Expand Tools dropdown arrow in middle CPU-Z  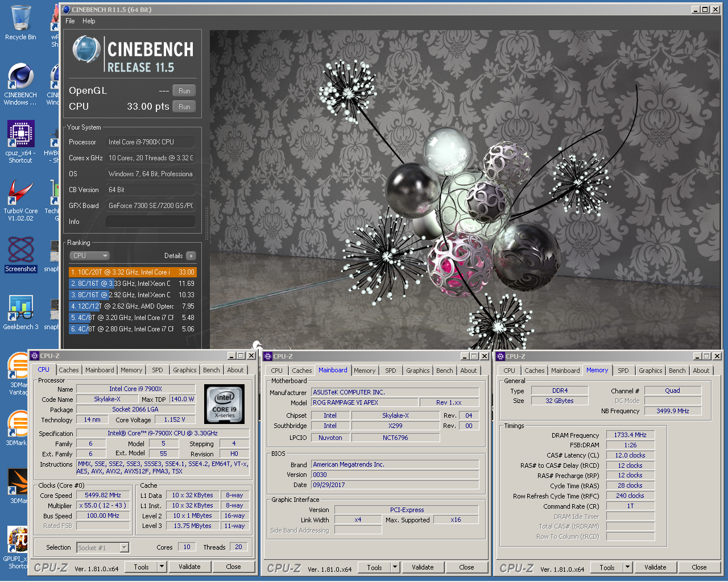coord(395,567)
